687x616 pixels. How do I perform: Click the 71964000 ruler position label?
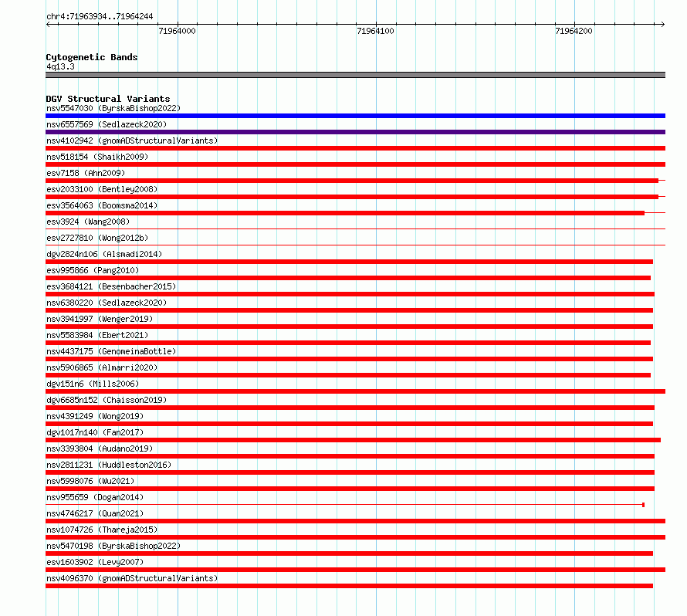(177, 31)
